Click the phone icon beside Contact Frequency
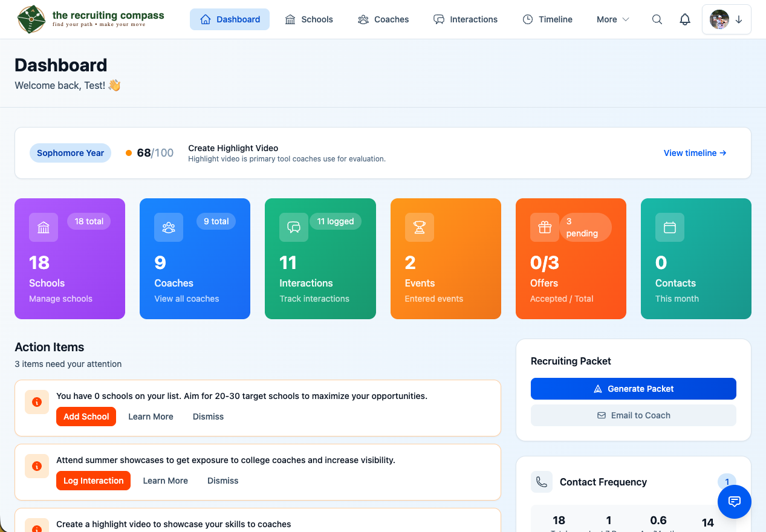Viewport: 766px width, 532px height. coord(542,482)
